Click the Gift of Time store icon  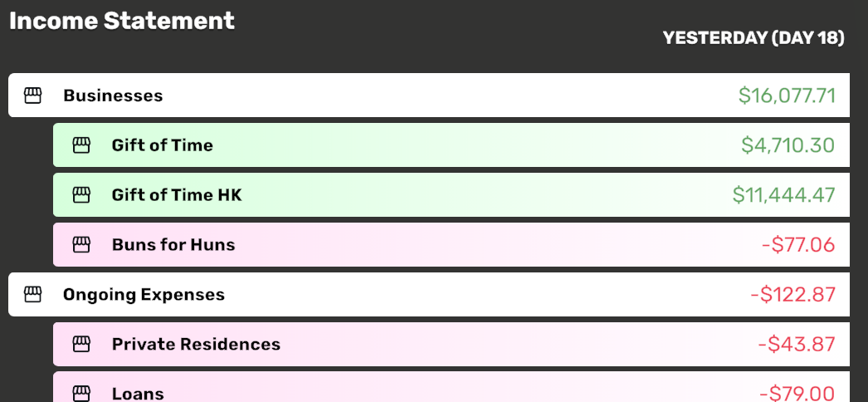(x=81, y=145)
